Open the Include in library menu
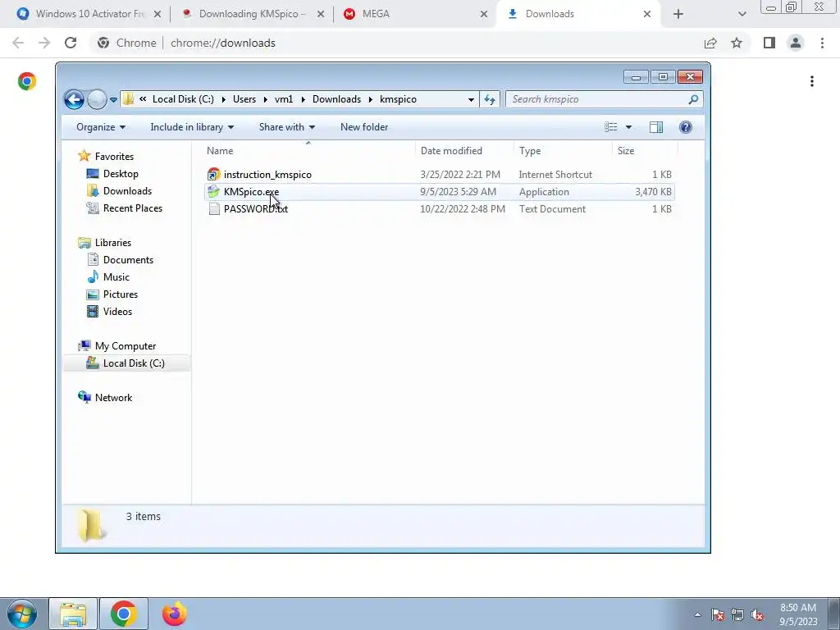 click(192, 127)
